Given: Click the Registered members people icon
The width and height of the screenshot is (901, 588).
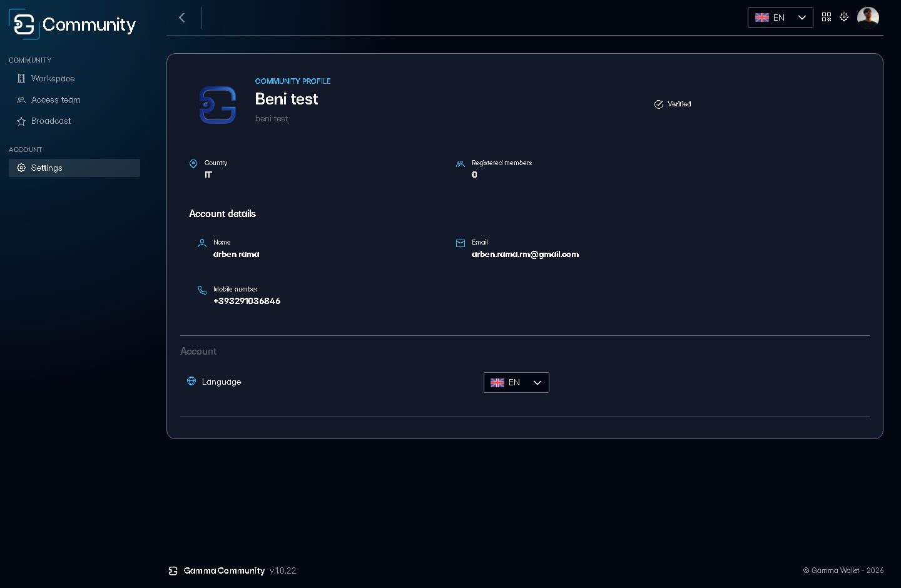Looking at the screenshot, I should tap(461, 164).
